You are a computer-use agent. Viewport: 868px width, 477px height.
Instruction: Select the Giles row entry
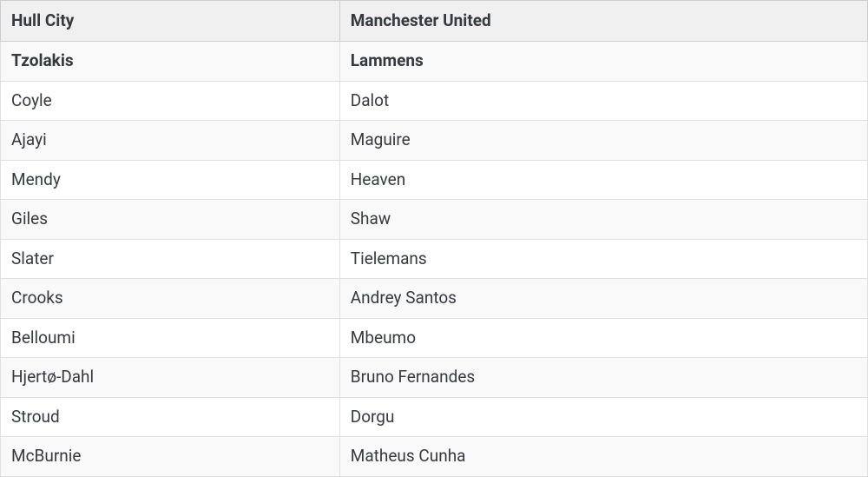click(170, 220)
